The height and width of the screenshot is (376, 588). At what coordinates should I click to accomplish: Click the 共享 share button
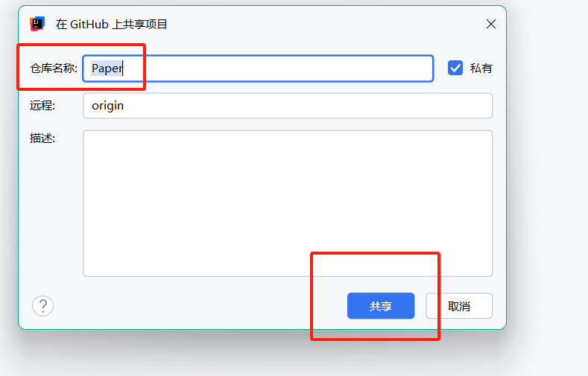coord(381,306)
